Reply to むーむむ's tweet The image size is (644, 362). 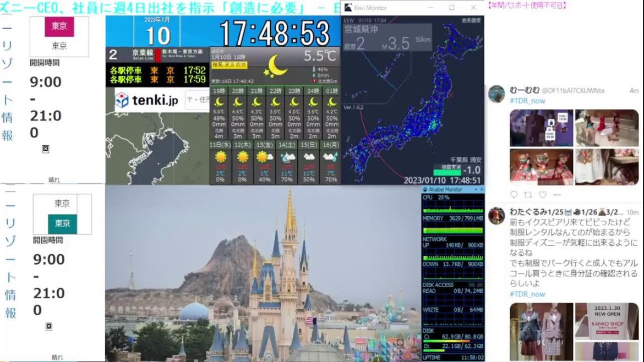click(x=514, y=194)
